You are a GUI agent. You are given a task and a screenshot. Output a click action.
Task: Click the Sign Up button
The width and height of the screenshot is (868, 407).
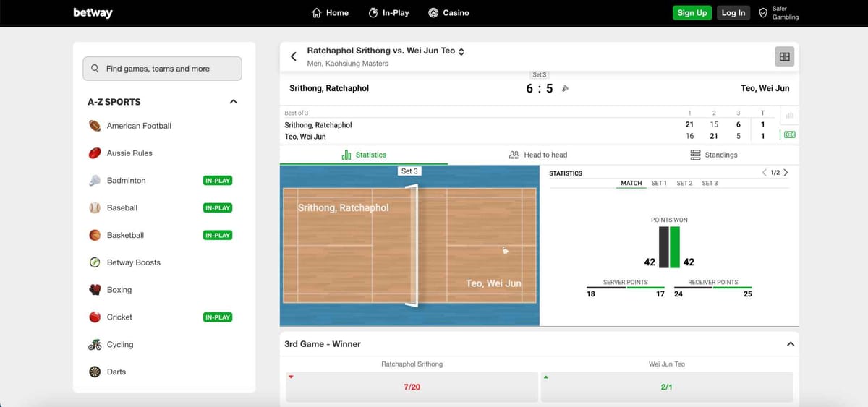(x=692, y=13)
